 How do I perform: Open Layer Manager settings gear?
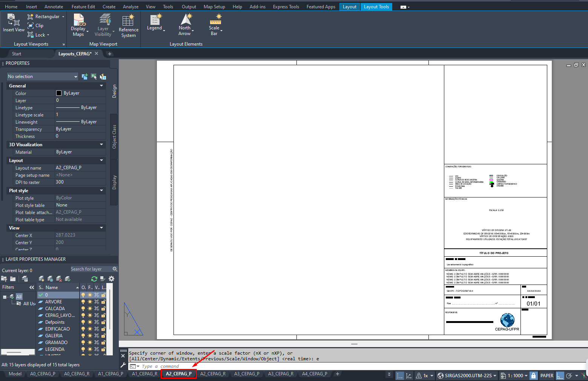click(111, 279)
